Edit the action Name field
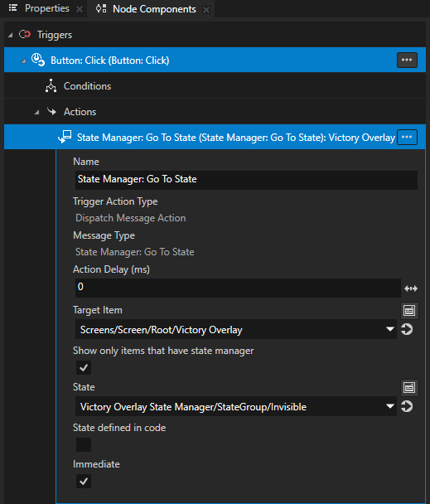This screenshot has width=430, height=504. coord(246,180)
